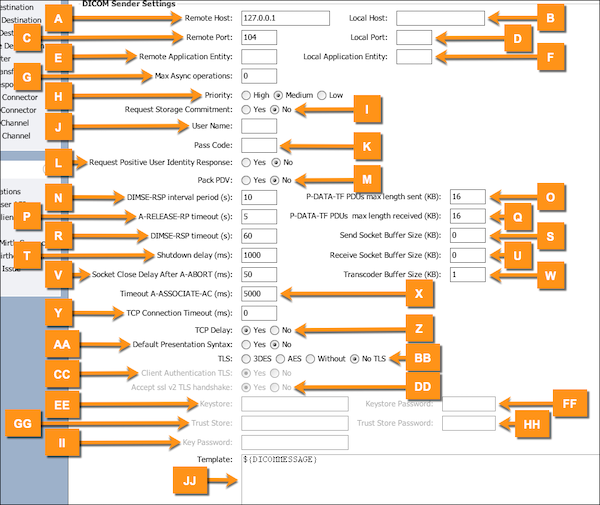Image resolution: width=600 pixels, height=505 pixels.
Task: Select High priority radio button
Action: click(x=247, y=94)
